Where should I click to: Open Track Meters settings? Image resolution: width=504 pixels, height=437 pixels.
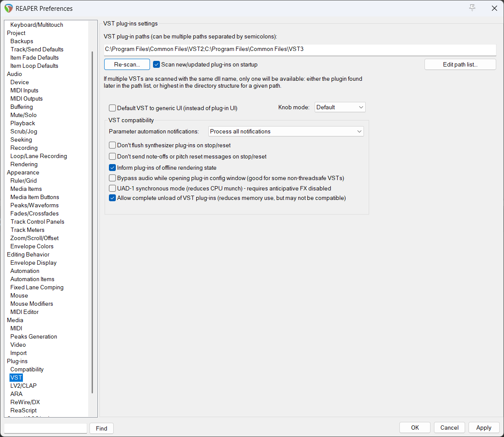click(x=27, y=230)
